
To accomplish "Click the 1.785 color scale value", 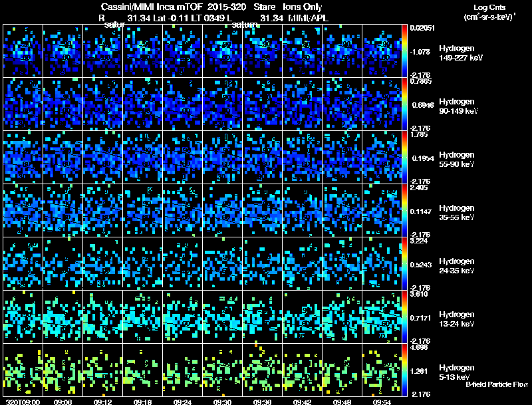I will 419,134.
